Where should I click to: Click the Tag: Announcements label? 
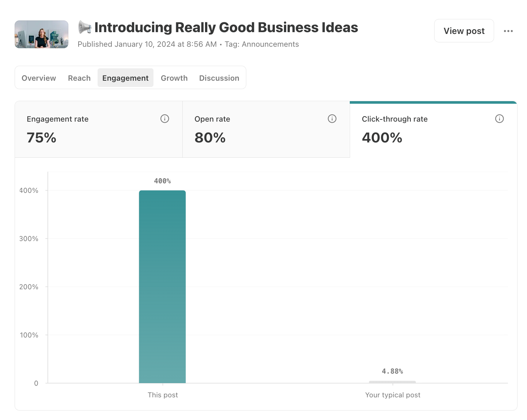pyautogui.click(x=262, y=44)
